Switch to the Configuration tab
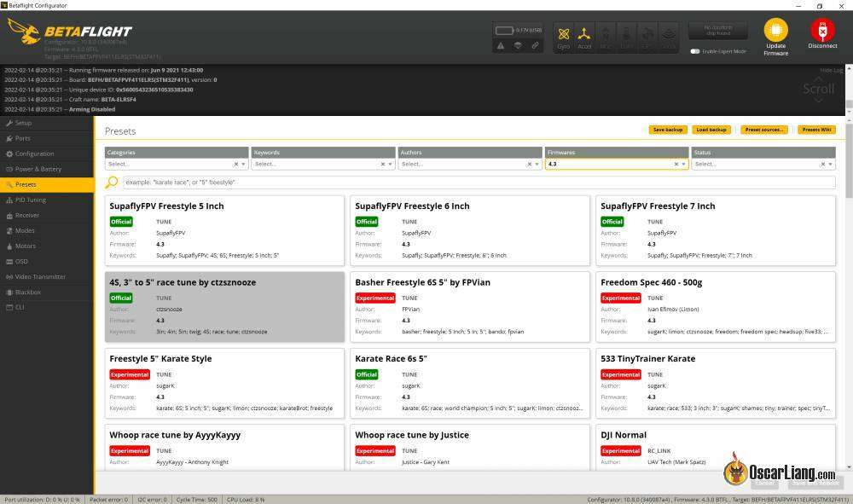 click(x=47, y=154)
